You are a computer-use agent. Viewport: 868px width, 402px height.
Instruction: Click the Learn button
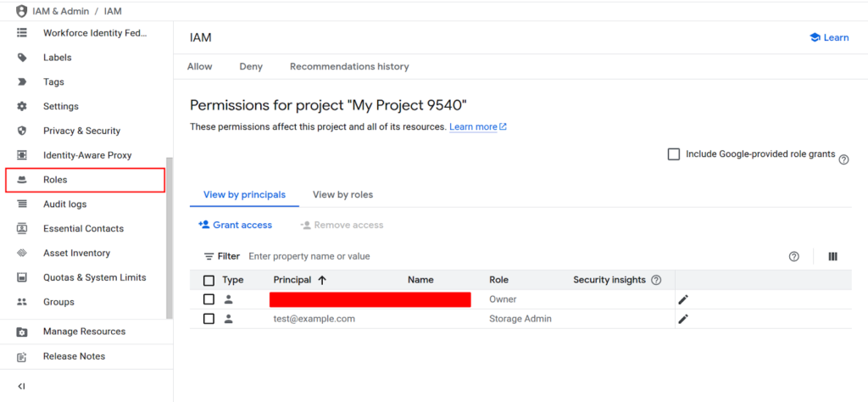(829, 37)
